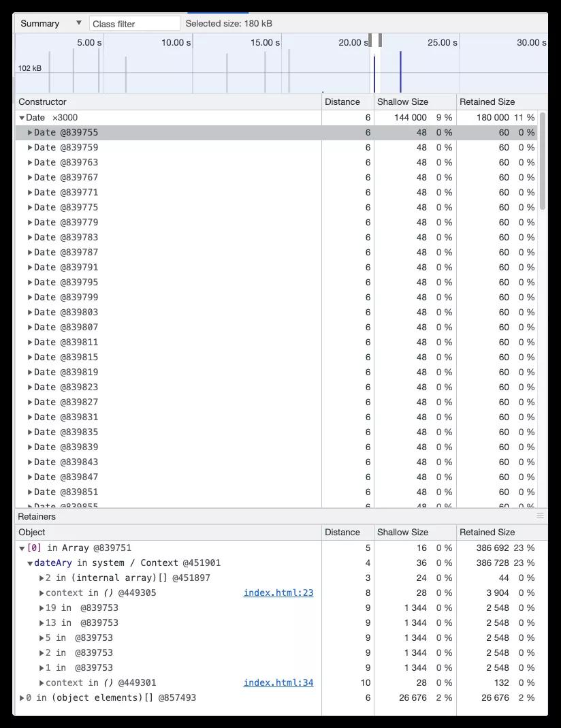The width and height of the screenshot is (561, 728).
Task: Expand the 13 in @839753 retainer
Action: (x=42, y=623)
